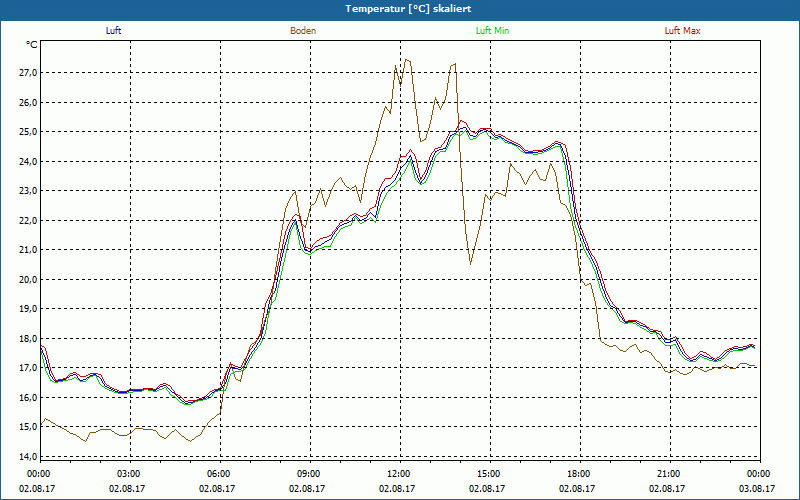Viewport: 800px width, 500px height.
Task: Click the 15,0 value on the temperature axis
Action: pyautogui.click(x=28, y=427)
